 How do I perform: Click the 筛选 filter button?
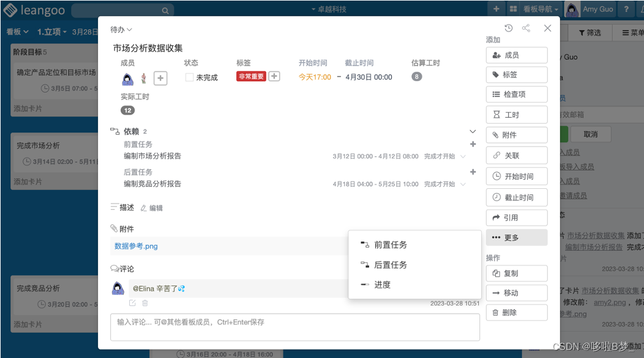pos(590,32)
